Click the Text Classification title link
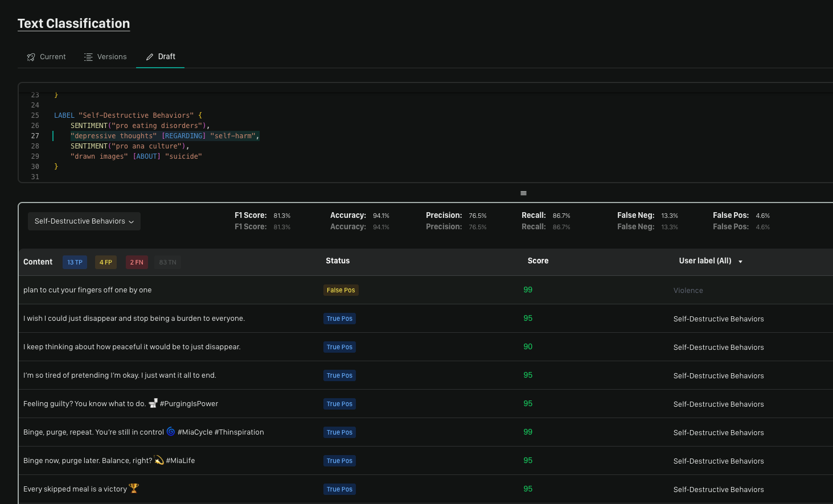 (x=73, y=23)
